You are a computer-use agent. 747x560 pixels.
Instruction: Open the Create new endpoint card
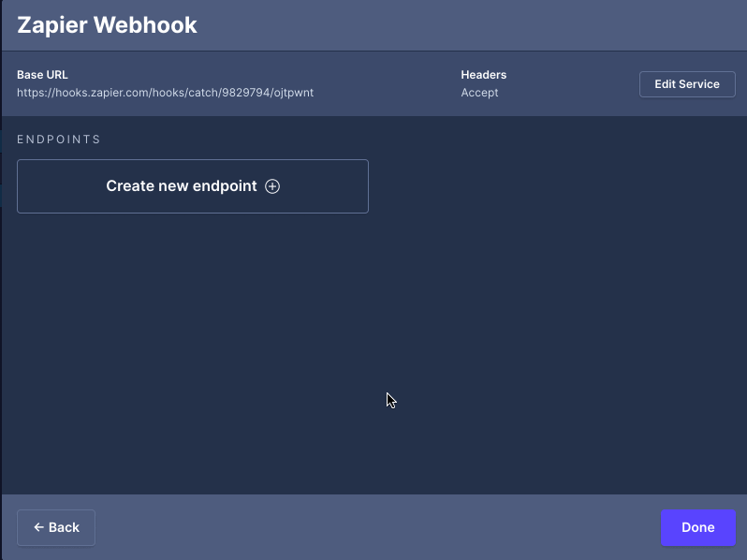[x=193, y=186]
